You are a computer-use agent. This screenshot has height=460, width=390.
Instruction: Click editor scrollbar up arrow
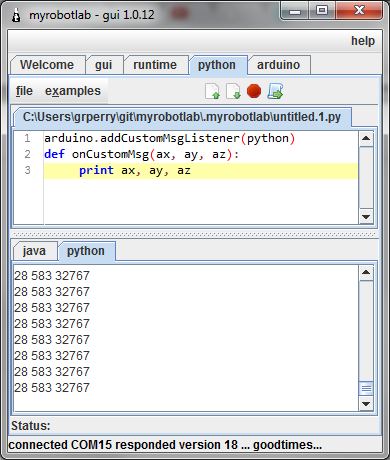click(x=366, y=138)
